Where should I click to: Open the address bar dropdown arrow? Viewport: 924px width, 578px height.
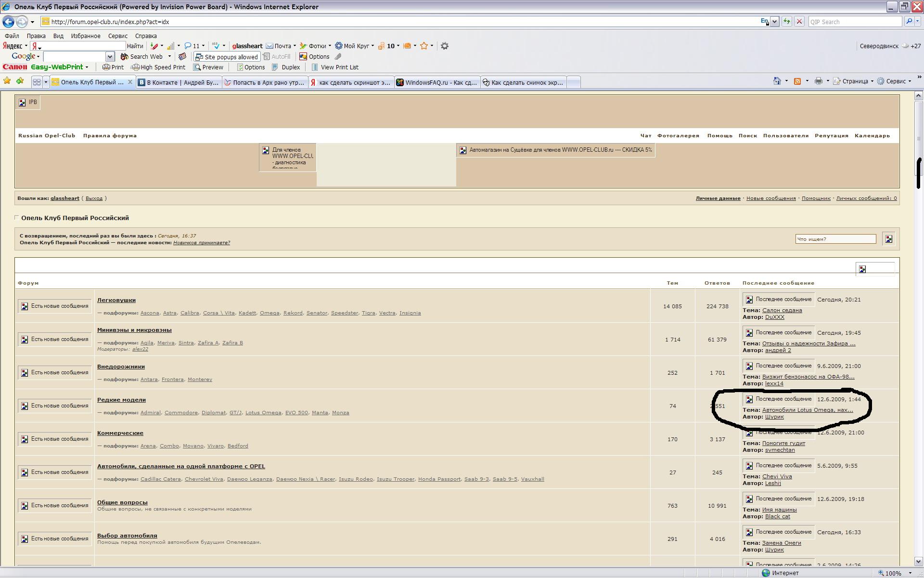(x=775, y=22)
